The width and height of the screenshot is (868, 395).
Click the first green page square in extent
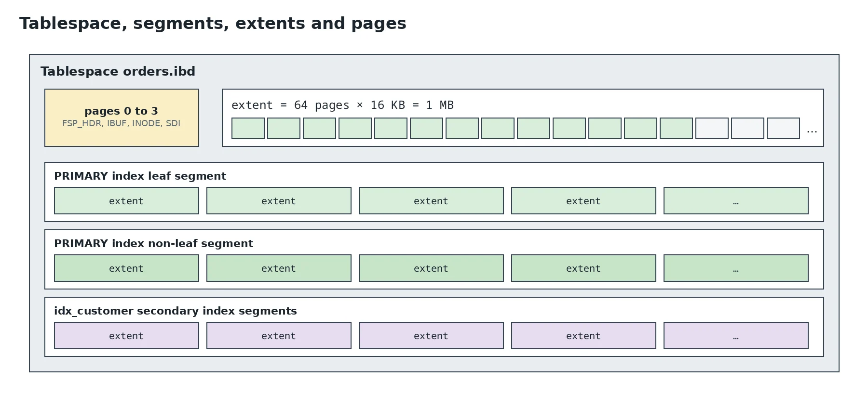tap(248, 128)
